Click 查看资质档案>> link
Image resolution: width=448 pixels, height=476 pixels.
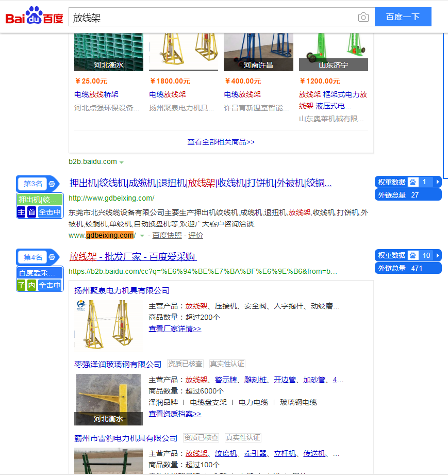coord(175,414)
